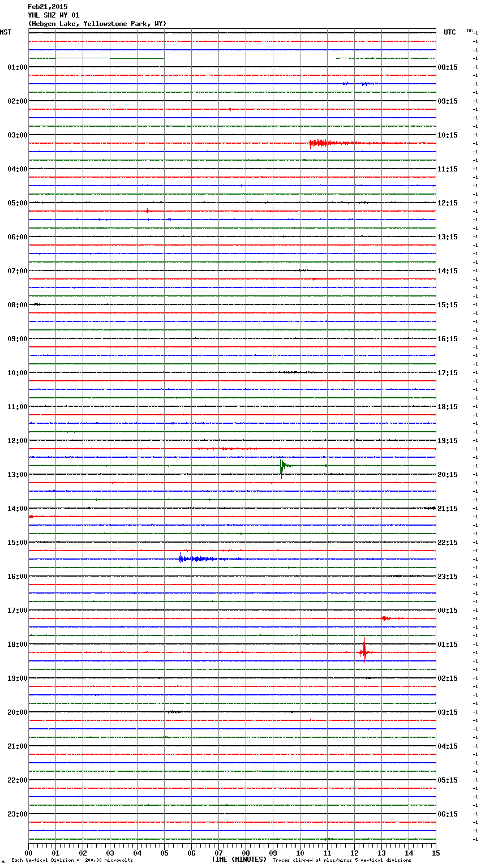Select minute 05 on the bottom time axis
The width and height of the screenshot is (481, 868).
pos(164,853)
